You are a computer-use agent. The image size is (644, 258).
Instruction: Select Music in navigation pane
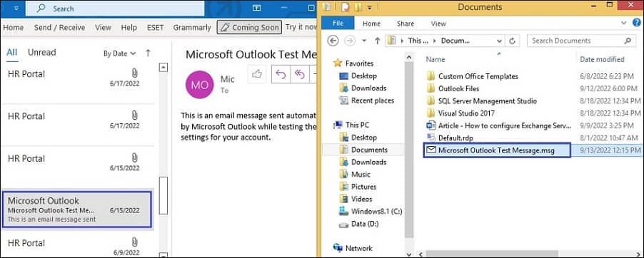(355, 175)
